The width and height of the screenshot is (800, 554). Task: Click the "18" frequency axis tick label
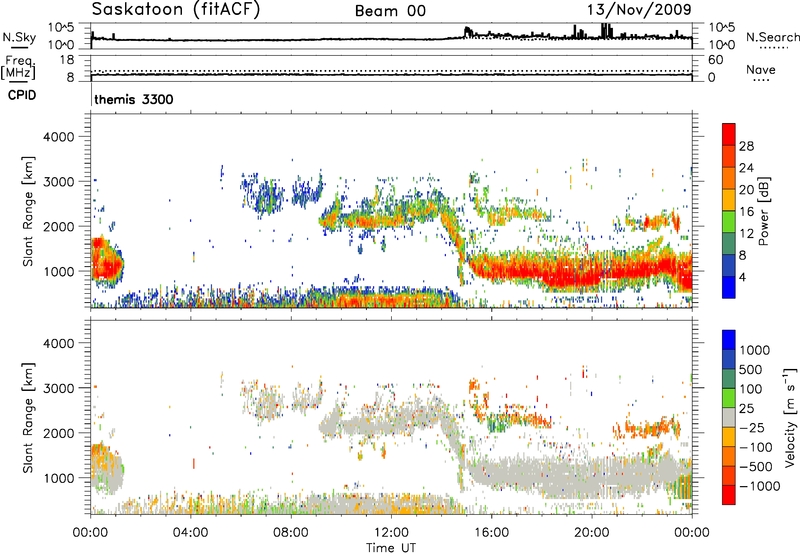[68, 60]
